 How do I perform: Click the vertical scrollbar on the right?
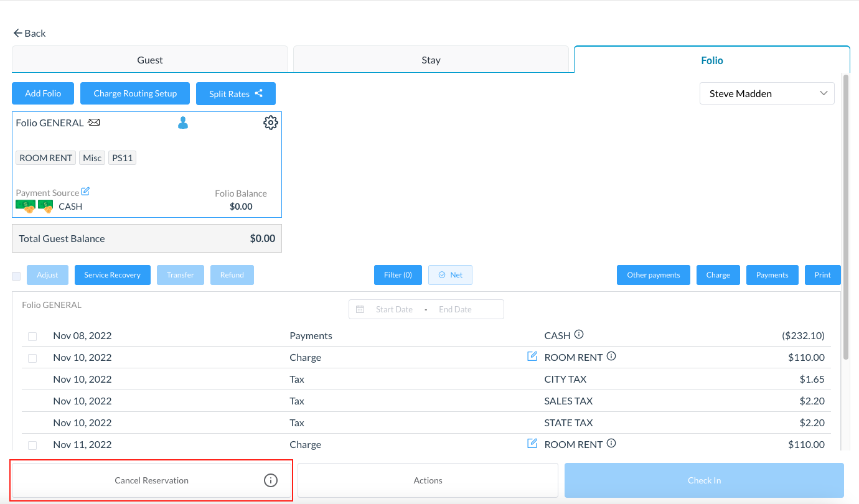click(x=845, y=218)
